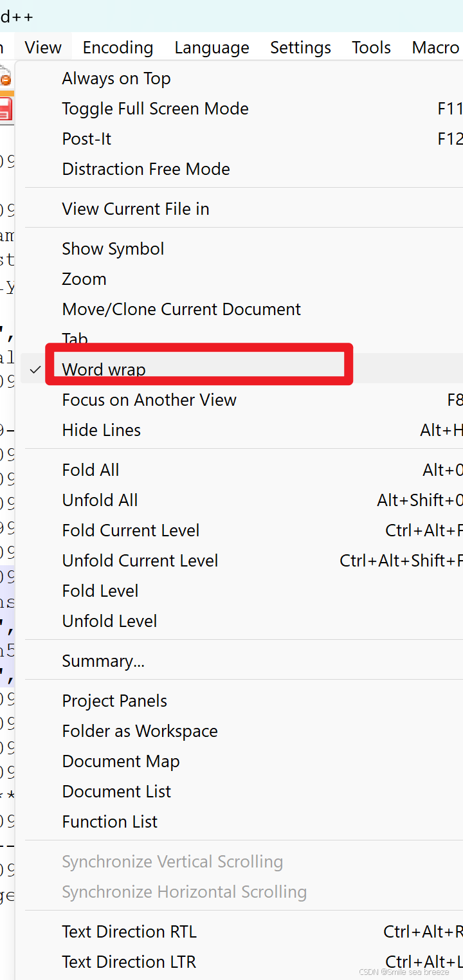The image size is (463, 980).
Task: Enable Distraction Free Mode
Action: click(145, 168)
